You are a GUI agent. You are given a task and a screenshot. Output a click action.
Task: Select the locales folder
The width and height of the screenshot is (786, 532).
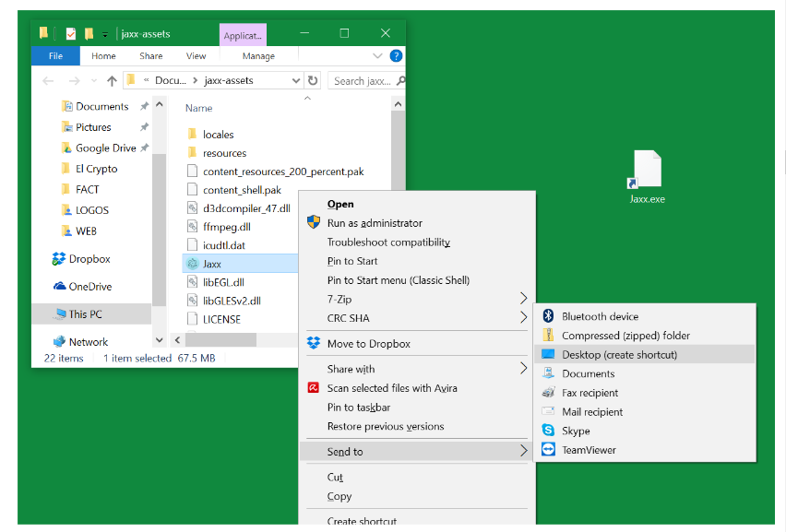click(x=218, y=135)
